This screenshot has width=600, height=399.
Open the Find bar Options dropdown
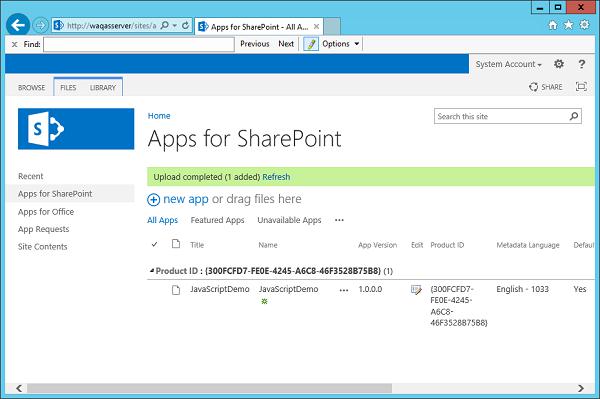click(x=341, y=44)
